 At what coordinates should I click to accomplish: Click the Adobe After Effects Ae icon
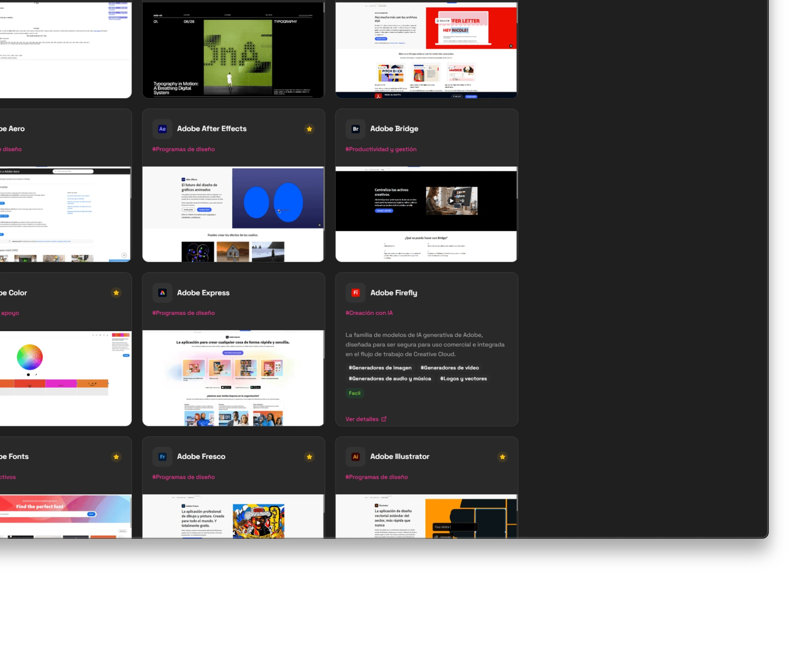point(162,129)
